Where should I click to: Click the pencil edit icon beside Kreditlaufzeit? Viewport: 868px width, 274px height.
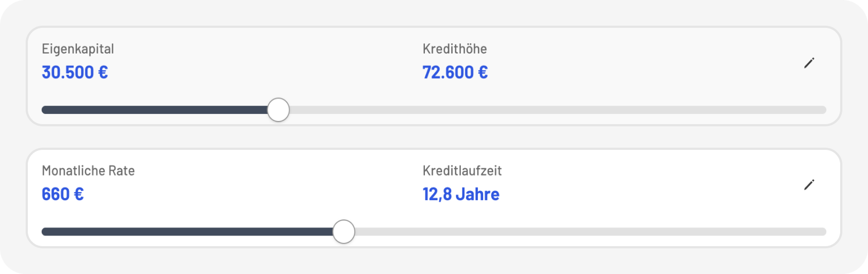[x=809, y=185]
